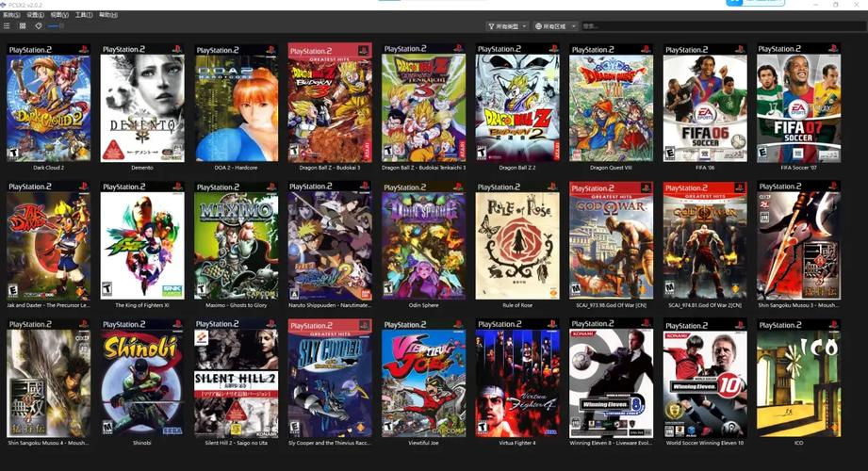Open the 系统 menu
This screenshot has height=471, width=868.
pos(11,15)
